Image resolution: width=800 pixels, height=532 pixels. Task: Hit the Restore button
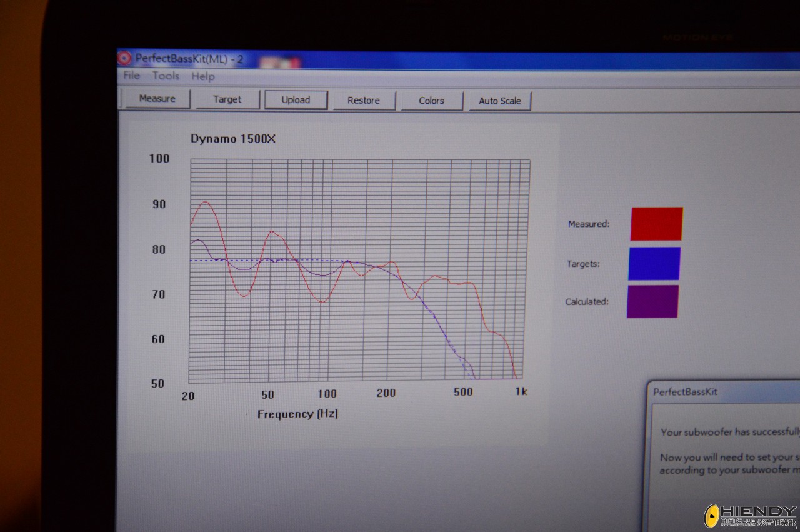(x=364, y=101)
